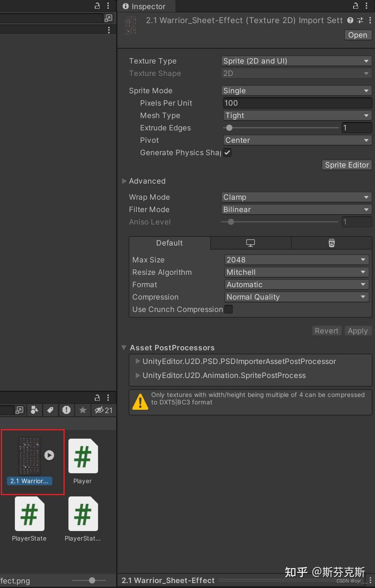The image size is (375, 588).
Task: Click the Inspector lock icon
Action: (x=355, y=6)
